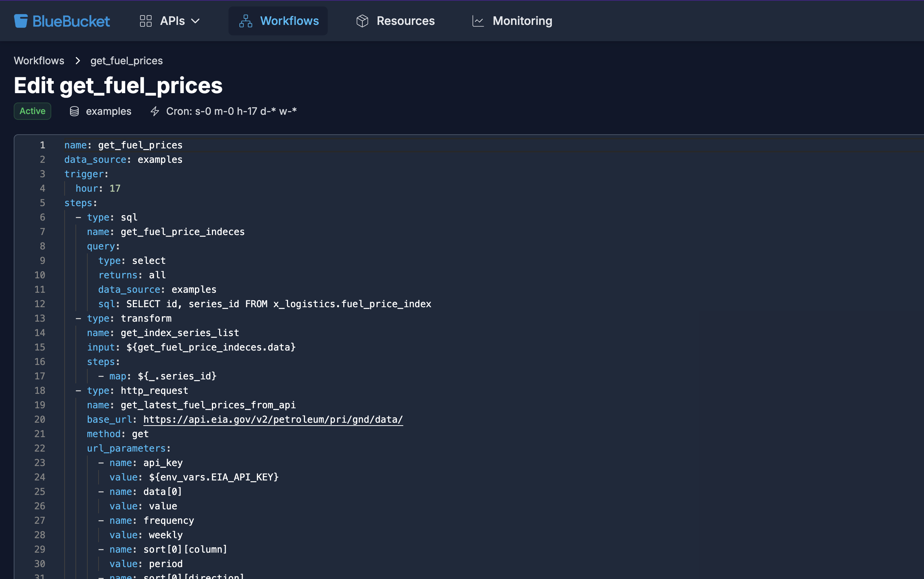Image resolution: width=924 pixels, height=579 pixels.
Task: Click the get_fuel_prices breadcrumb entry
Action: click(126, 61)
